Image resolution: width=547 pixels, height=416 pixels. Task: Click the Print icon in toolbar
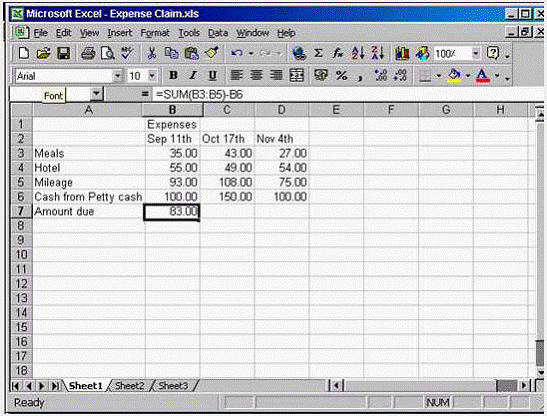(88, 53)
